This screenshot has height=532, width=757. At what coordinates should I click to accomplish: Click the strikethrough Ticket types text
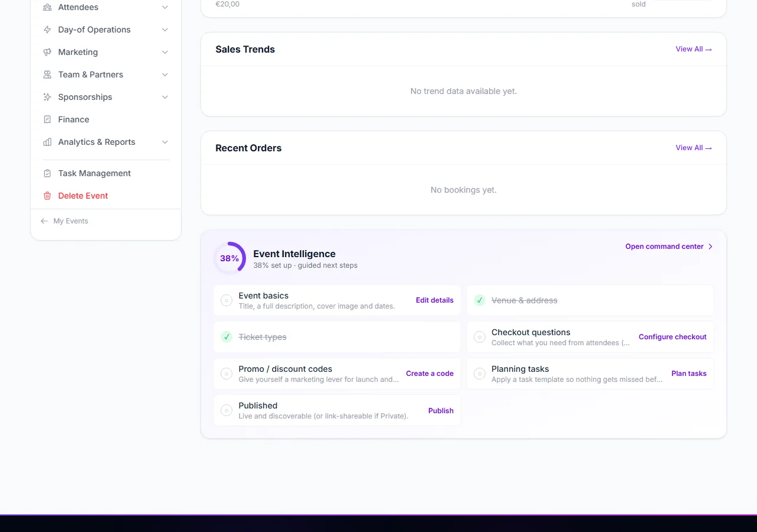263,337
